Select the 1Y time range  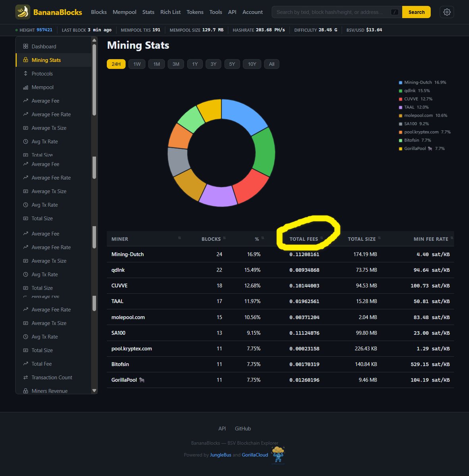[195, 64]
